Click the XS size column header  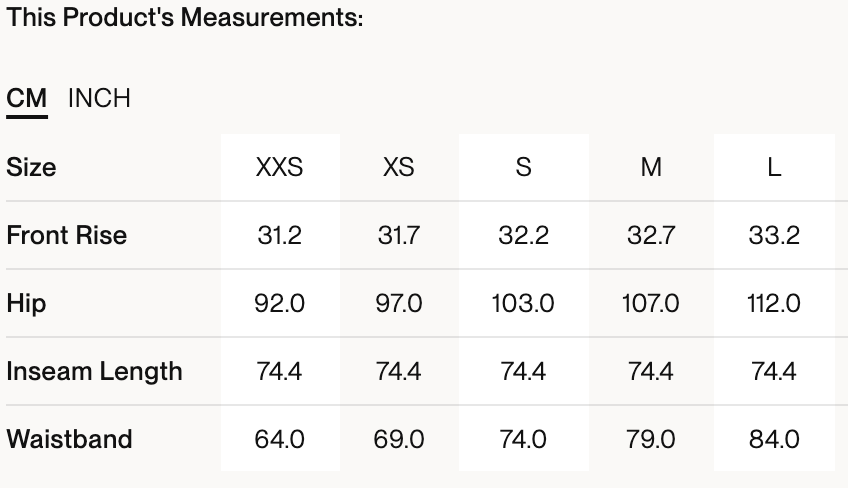click(x=398, y=167)
